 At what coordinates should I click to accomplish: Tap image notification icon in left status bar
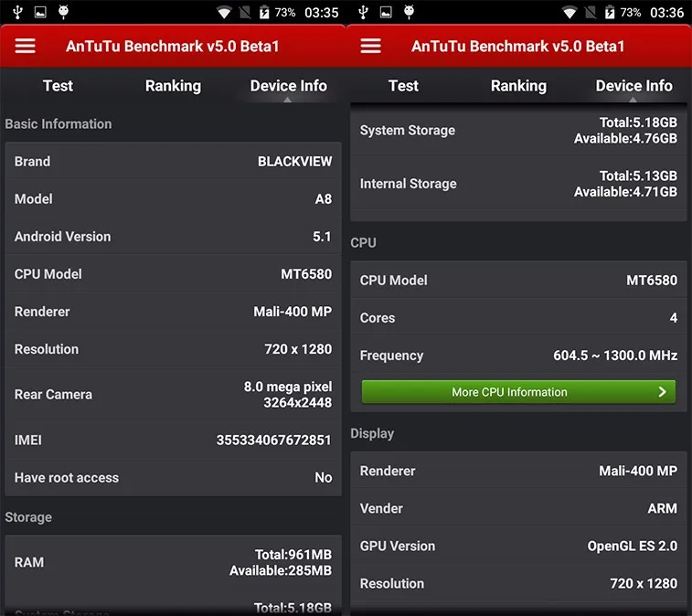pyautogui.click(x=40, y=13)
